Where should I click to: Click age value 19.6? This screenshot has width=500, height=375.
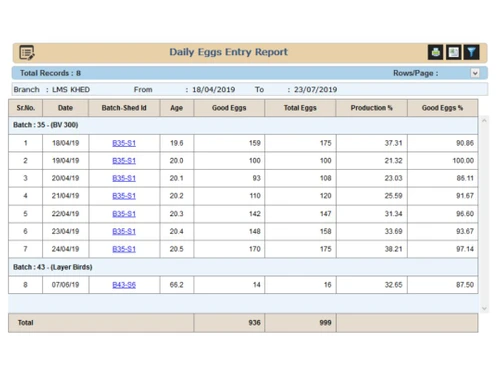coord(177,143)
